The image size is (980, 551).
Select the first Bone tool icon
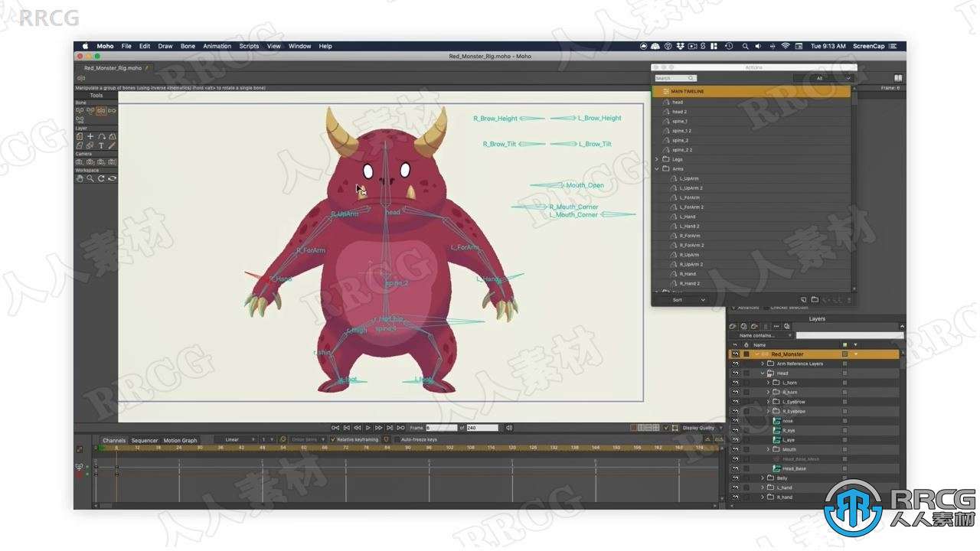80,111
